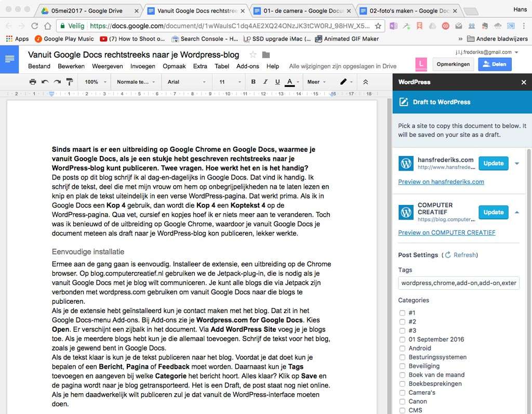Image resolution: width=532 pixels, height=414 pixels.
Task: Open the Bestand menu
Action: coord(39,66)
